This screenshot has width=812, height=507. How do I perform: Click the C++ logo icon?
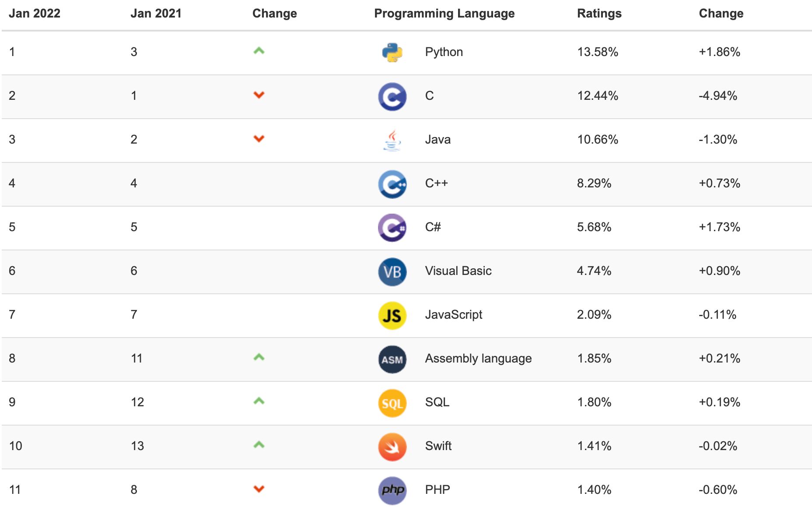pyautogui.click(x=392, y=184)
